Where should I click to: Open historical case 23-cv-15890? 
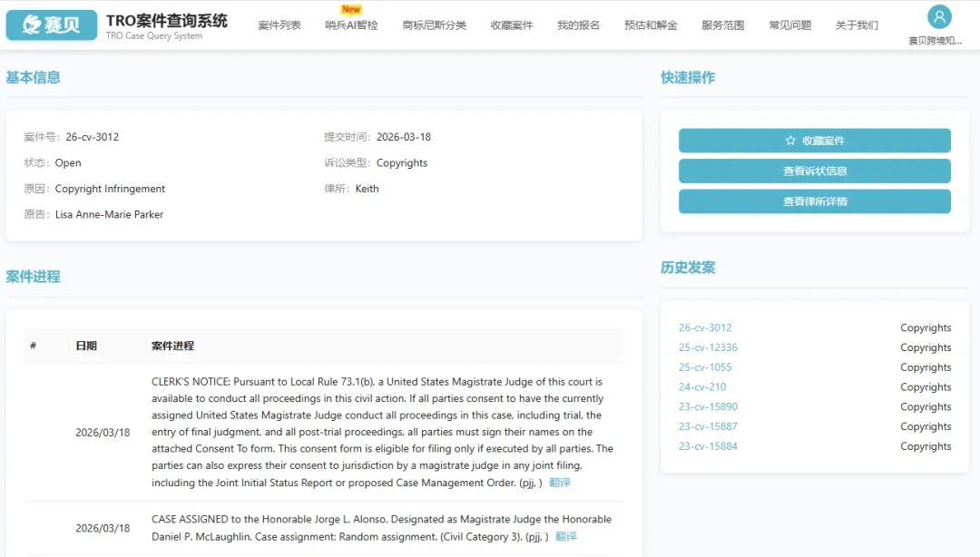pyautogui.click(x=708, y=407)
